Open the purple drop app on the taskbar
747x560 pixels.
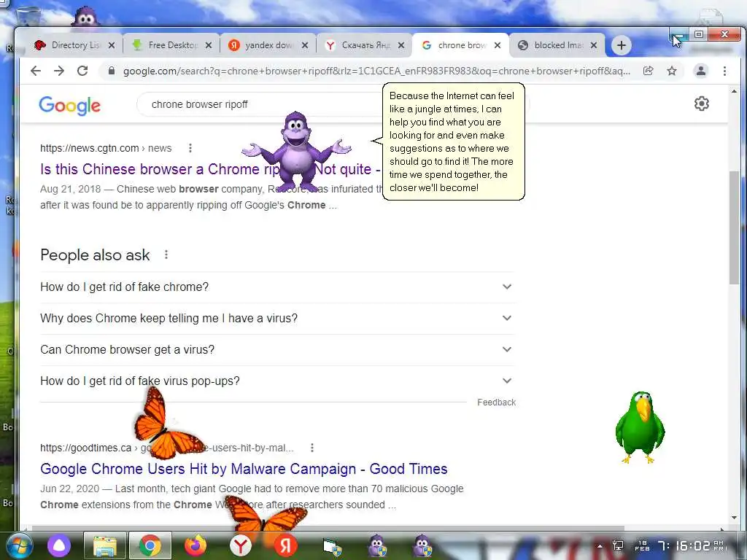pyautogui.click(x=58, y=545)
